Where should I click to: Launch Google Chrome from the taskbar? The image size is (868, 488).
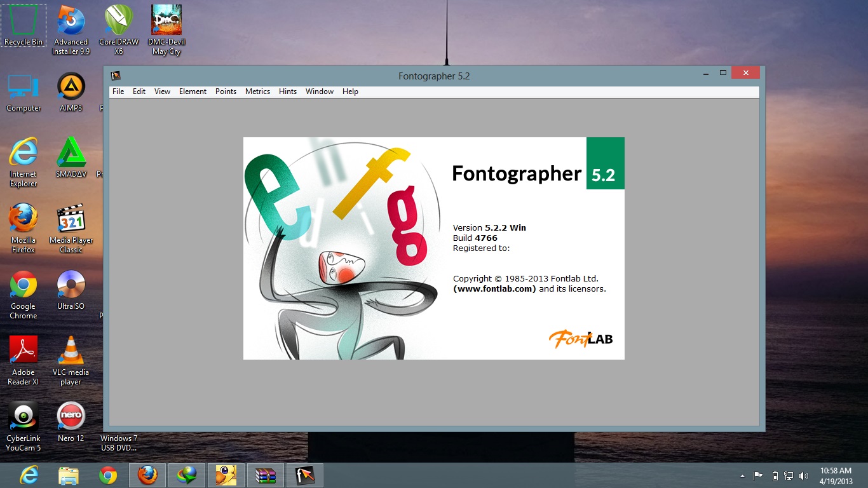coord(108,475)
